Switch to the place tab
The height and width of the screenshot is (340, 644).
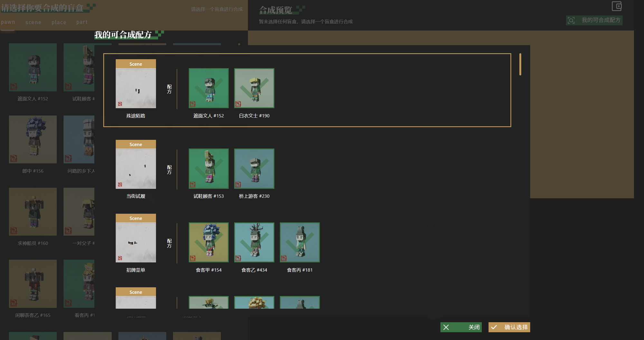pyautogui.click(x=59, y=22)
